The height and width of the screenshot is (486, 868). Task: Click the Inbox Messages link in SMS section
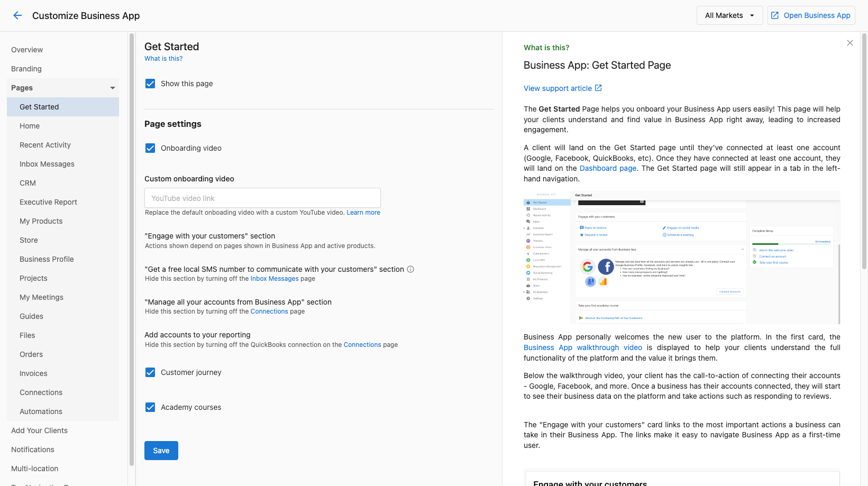(275, 279)
